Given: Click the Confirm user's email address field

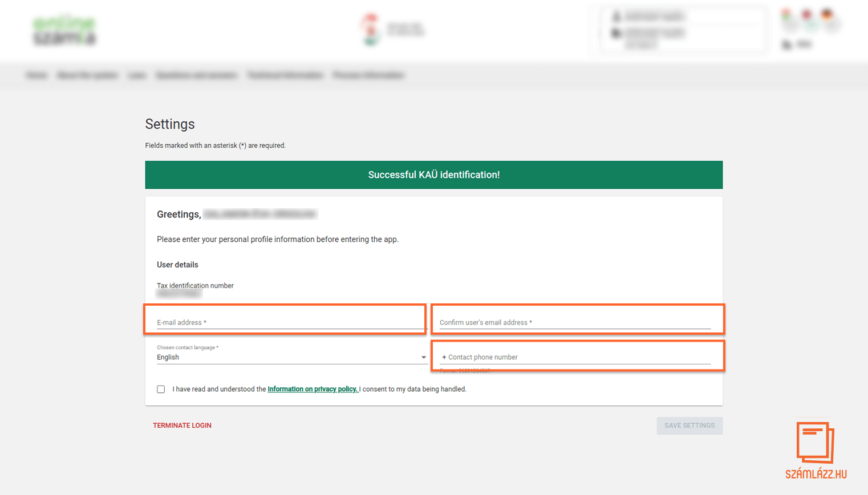Looking at the screenshot, I should 575,322.
